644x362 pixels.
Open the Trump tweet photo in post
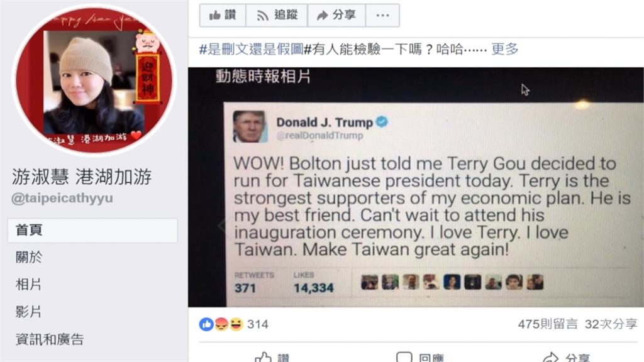pos(416,187)
